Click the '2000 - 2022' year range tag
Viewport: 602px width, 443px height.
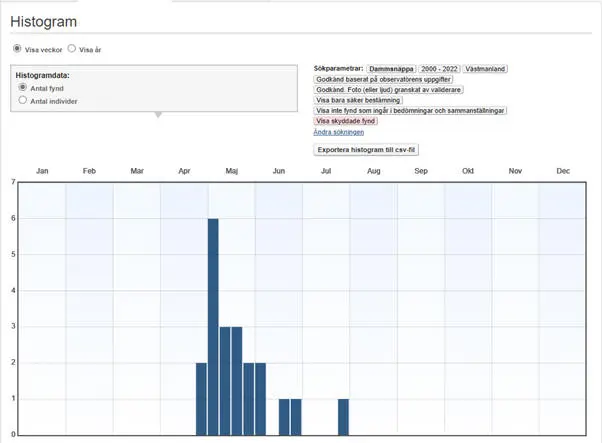439,68
